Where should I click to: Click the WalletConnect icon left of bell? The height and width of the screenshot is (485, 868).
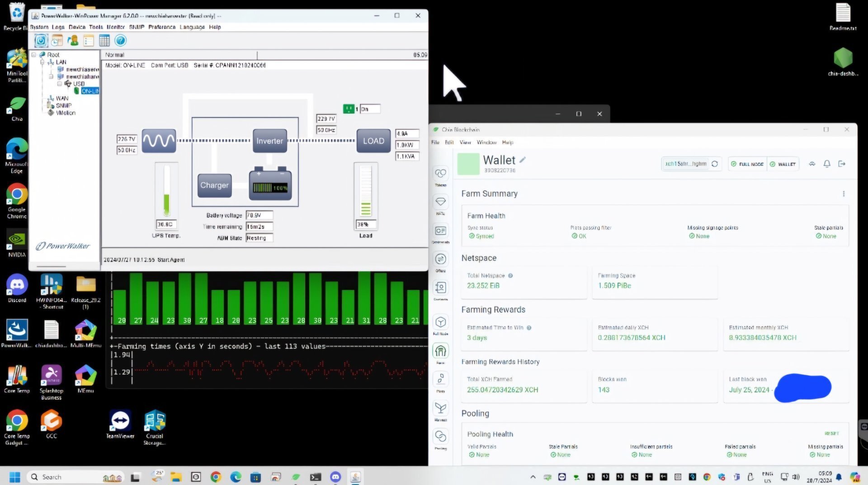tap(812, 164)
